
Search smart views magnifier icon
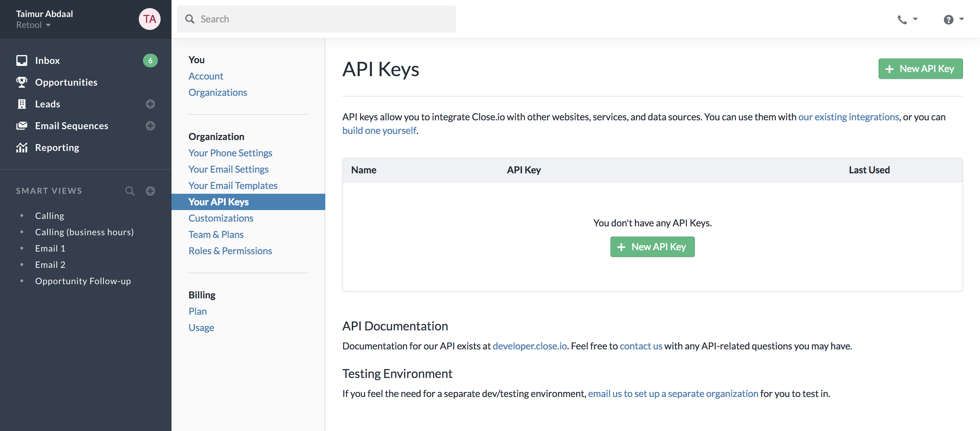(130, 191)
